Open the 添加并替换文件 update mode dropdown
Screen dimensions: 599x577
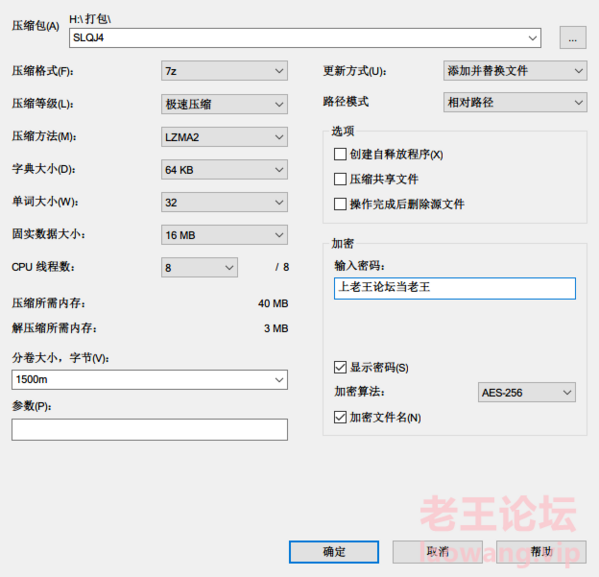[515, 71]
